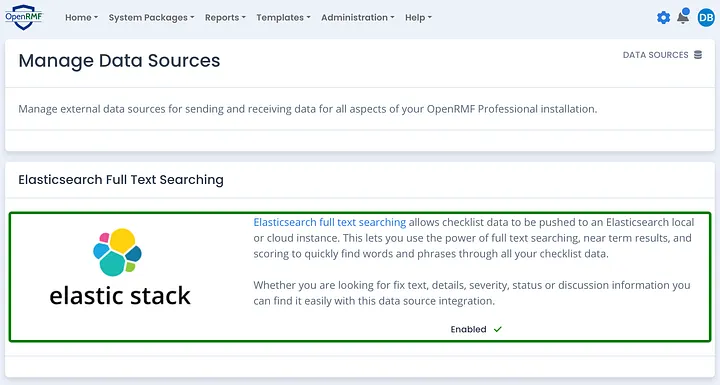Open the DB user avatar menu
The height and width of the screenshot is (385, 720).
706,18
